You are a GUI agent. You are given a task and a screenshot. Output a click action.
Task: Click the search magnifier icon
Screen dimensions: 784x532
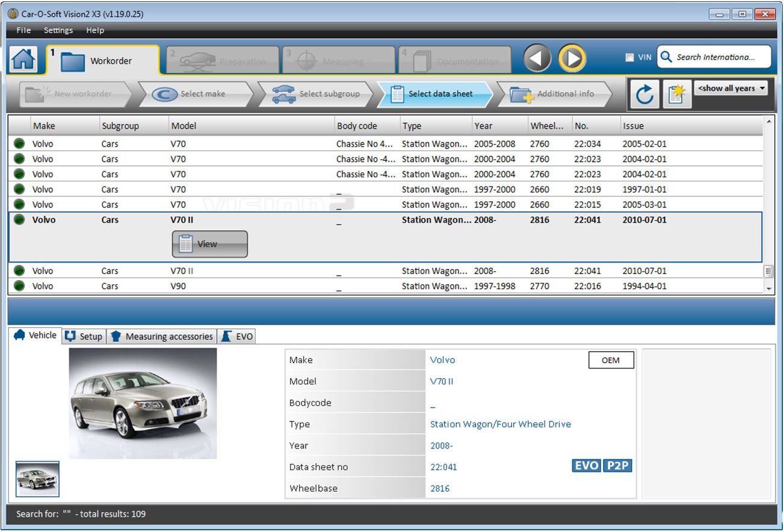click(x=666, y=57)
